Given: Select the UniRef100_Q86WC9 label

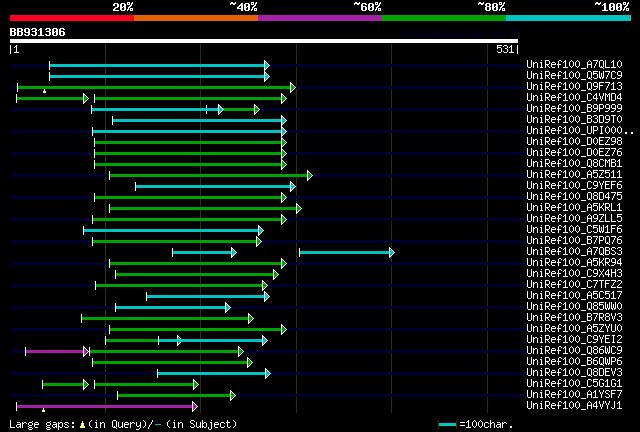Looking at the screenshot, I should click(574, 351).
